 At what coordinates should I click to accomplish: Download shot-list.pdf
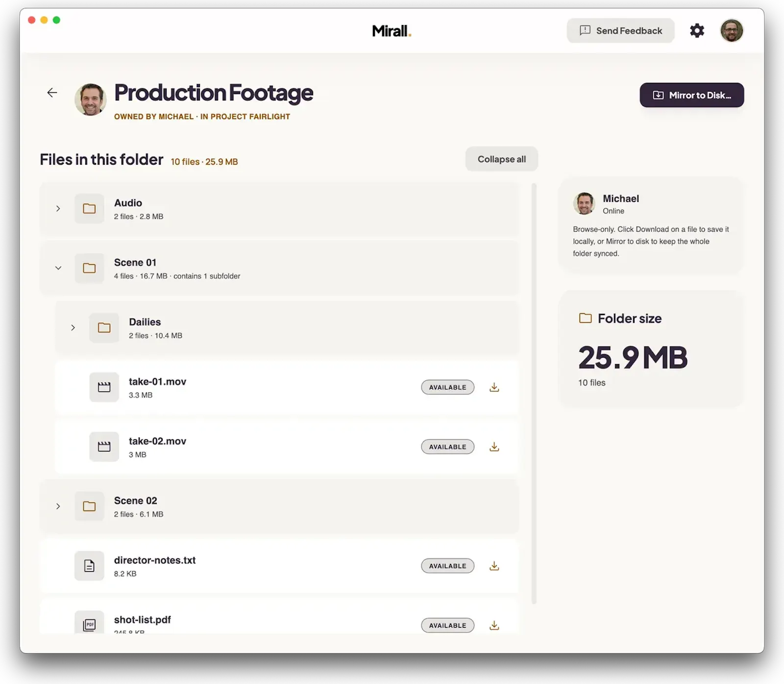point(494,625)
